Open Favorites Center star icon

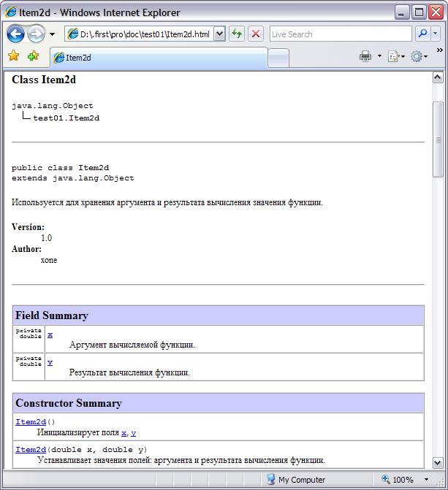tap(14, 56)
